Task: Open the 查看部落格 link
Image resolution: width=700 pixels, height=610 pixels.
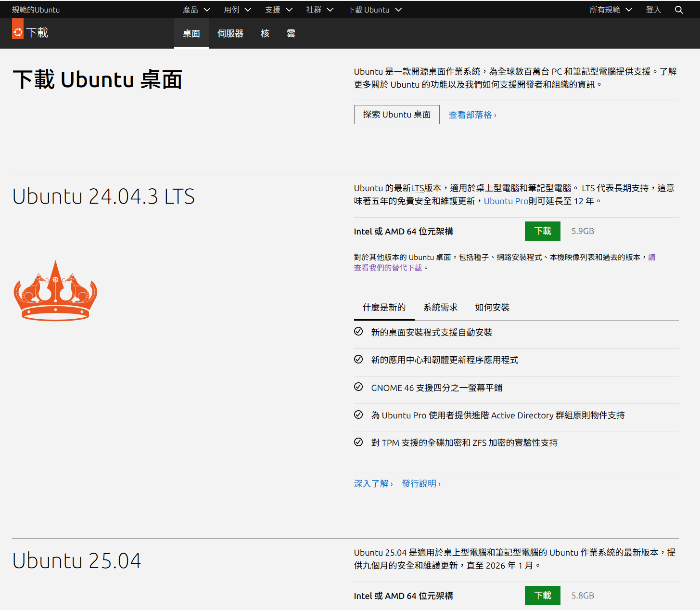Action: 472,115
